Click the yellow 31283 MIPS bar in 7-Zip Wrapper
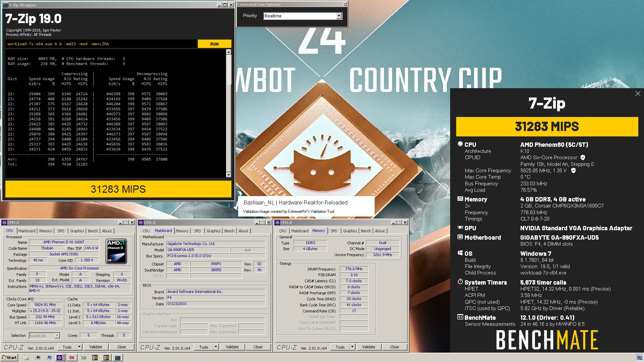The image size is (644, 362). (x=118, y=189)
